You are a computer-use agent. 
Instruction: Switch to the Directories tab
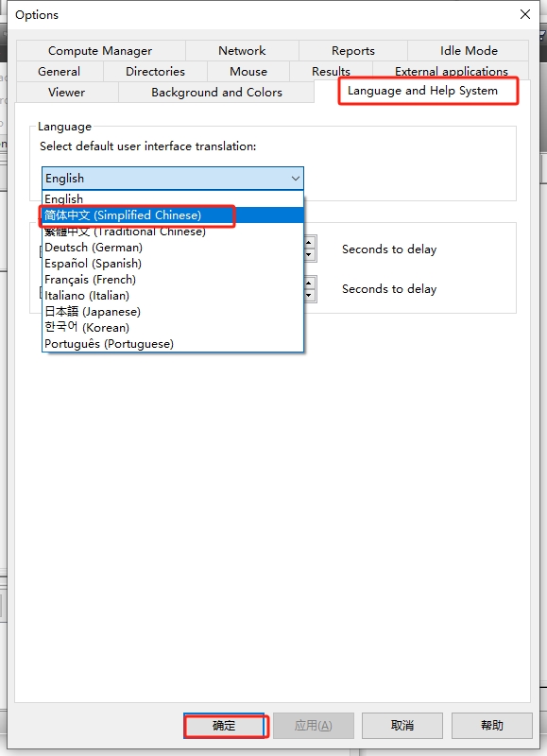click(155, 72)
